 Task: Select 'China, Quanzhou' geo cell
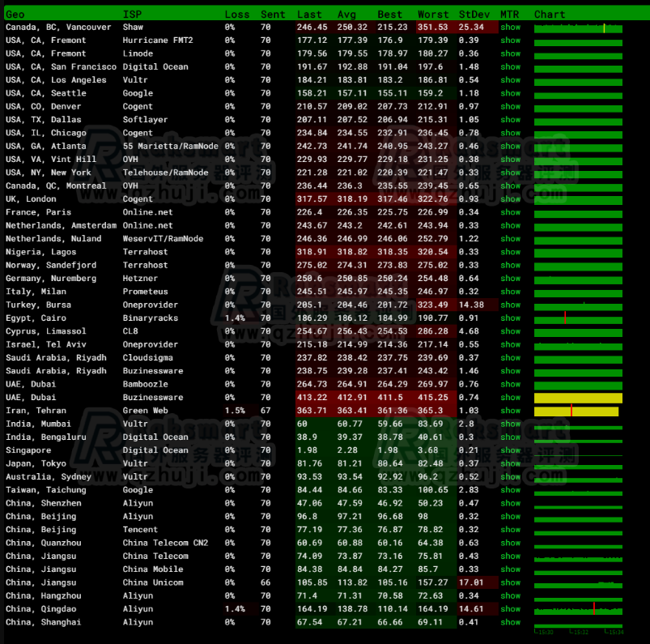coord(44,543)
